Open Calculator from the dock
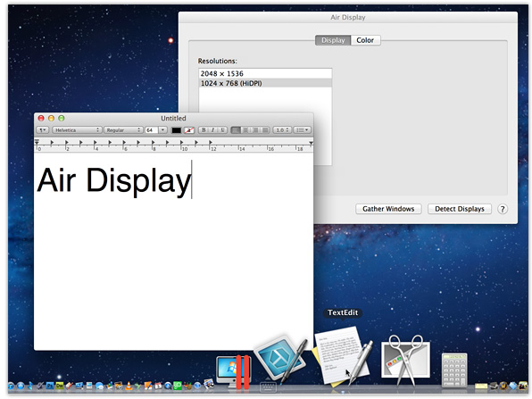Viewport: 532px width, 399px height. point(454,370)
